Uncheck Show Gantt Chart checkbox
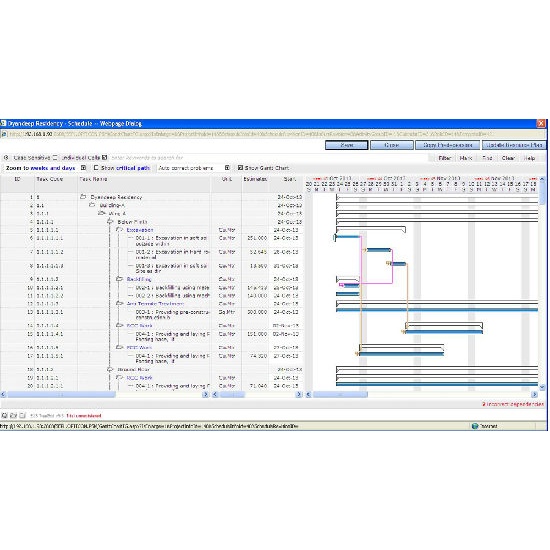The width and height of the screenshot is (550, 550). point(240,168)
